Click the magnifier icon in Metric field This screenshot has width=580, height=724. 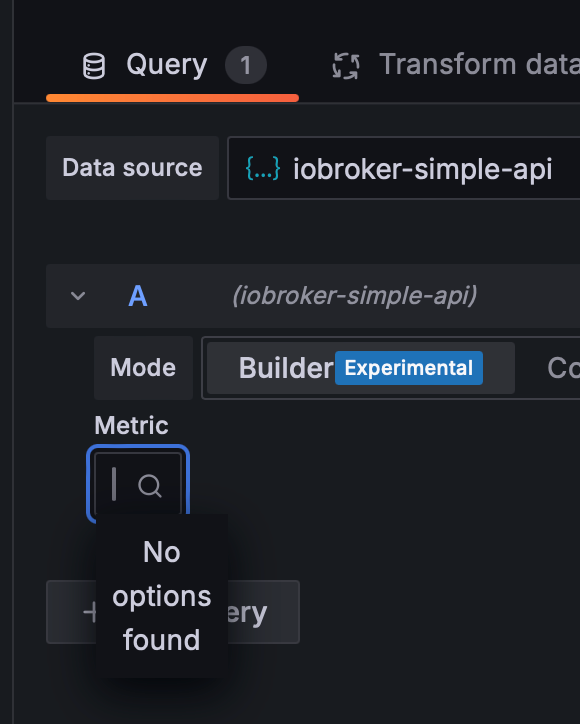tap(150, 486)
